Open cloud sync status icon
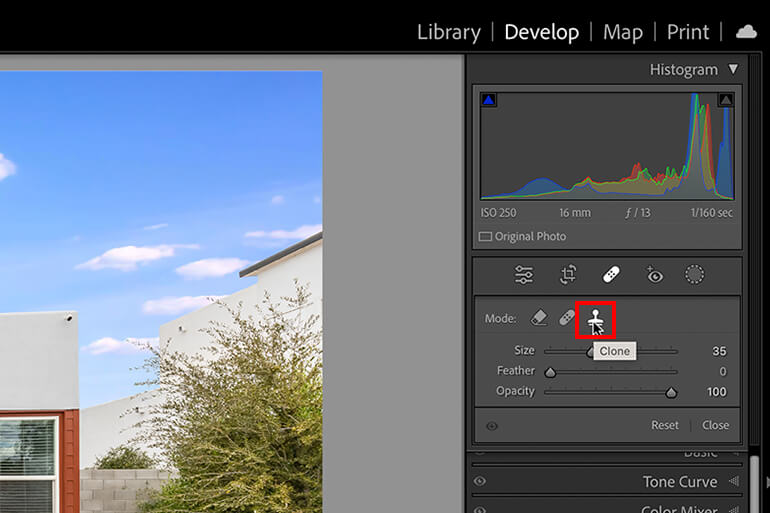 pos(746,32)
